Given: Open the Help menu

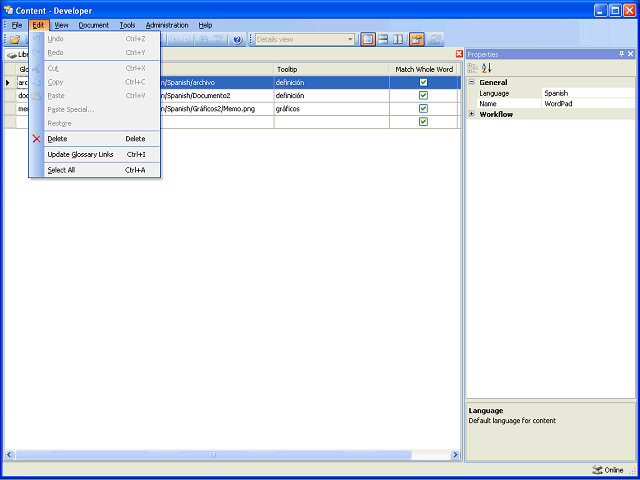Looking at the screenshot, I should (205, 25).
